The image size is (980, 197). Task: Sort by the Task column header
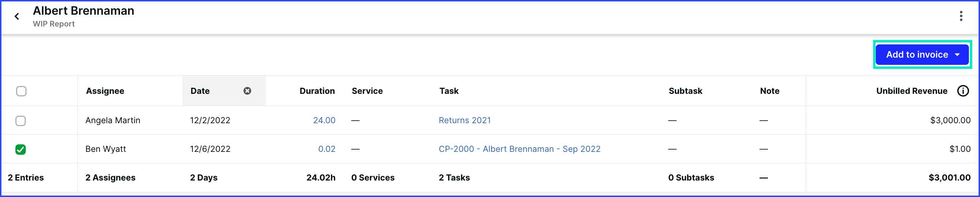tap(449, 91)
